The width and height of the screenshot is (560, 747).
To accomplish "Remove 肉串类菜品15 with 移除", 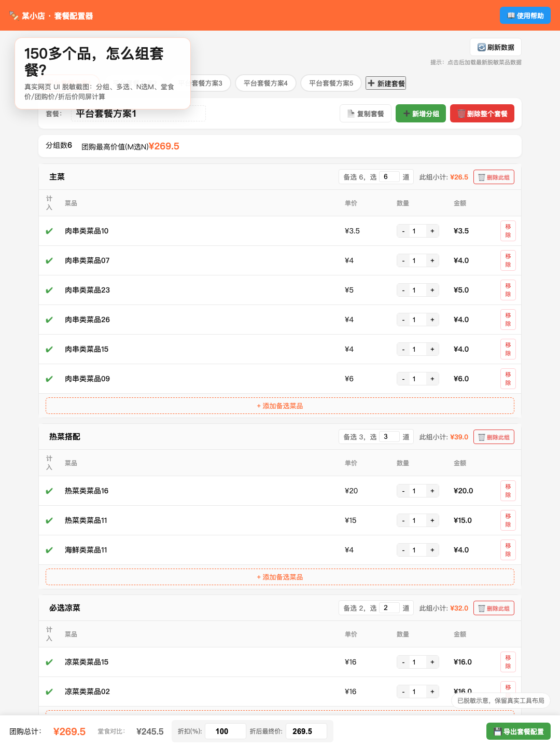I will (508, 349).
